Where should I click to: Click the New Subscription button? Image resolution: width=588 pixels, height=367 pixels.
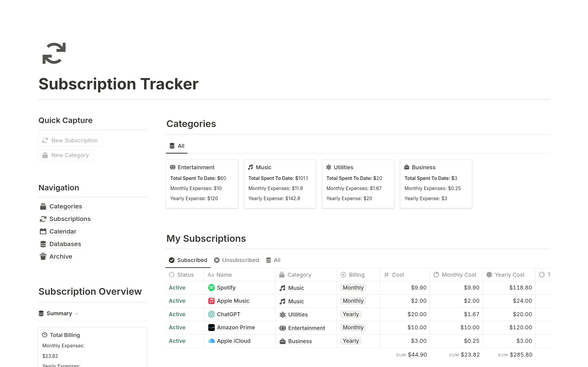[x=70, y=140]
